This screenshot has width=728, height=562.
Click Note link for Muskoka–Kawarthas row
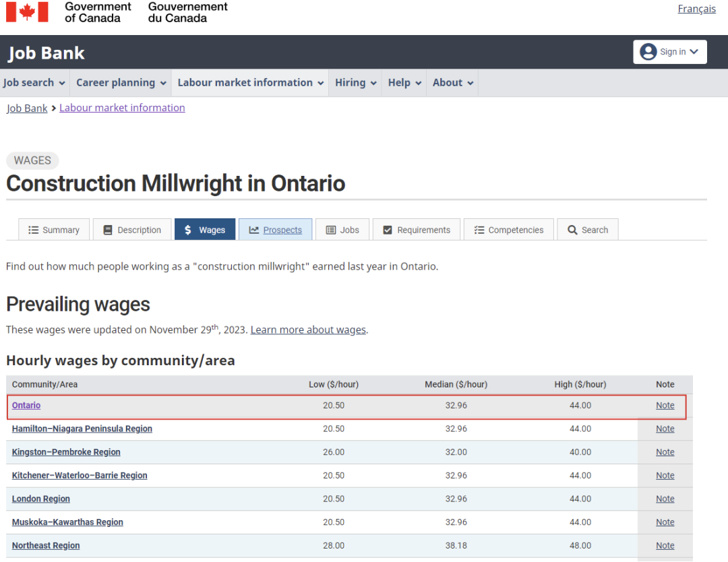665,522
